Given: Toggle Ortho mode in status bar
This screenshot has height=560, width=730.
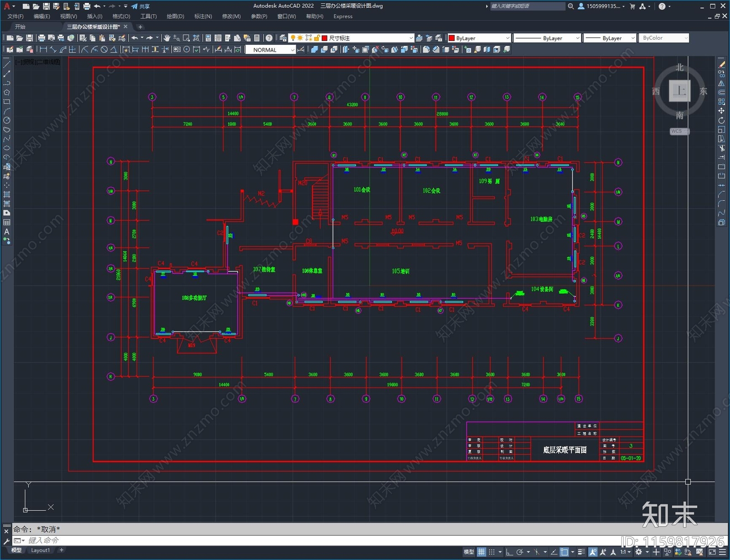Looking at the screenshot, I should click(x=509, y=552).
